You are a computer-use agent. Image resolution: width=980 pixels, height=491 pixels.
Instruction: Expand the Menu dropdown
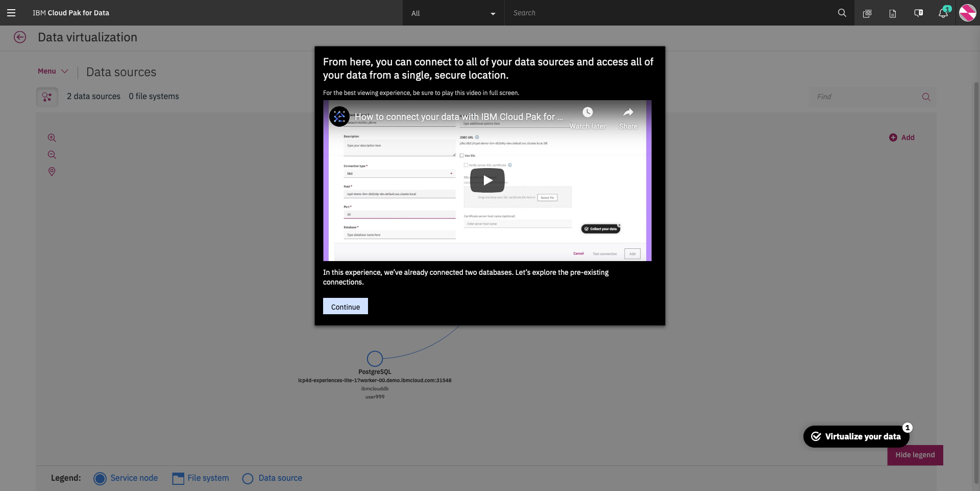(53, 72)
